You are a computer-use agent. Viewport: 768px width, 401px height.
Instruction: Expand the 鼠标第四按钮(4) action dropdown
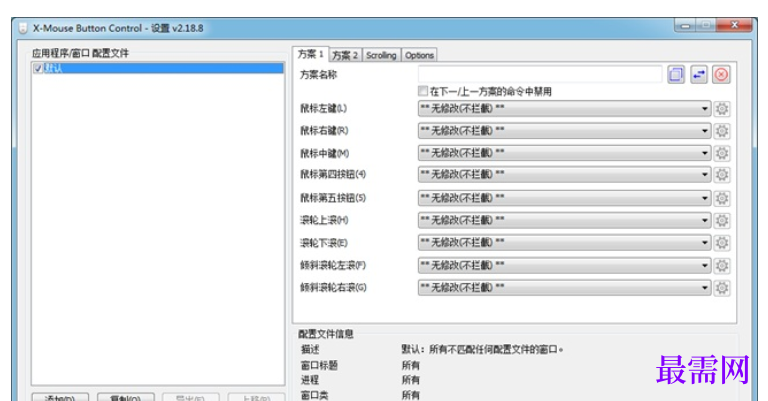(564, 174)
